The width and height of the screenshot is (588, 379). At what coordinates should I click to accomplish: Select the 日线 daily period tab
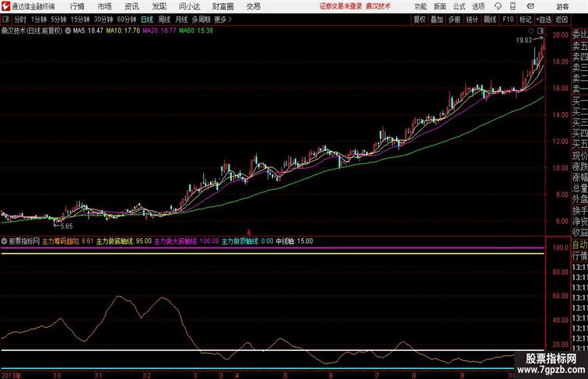click(147, 19)
